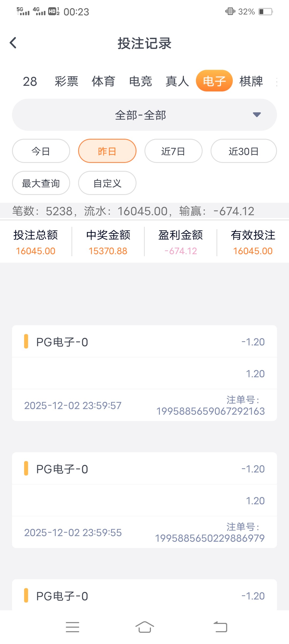Tap the back arrow icon
Image resolution: width=289 pixels, height=644 pixels.
click(13, 43)
